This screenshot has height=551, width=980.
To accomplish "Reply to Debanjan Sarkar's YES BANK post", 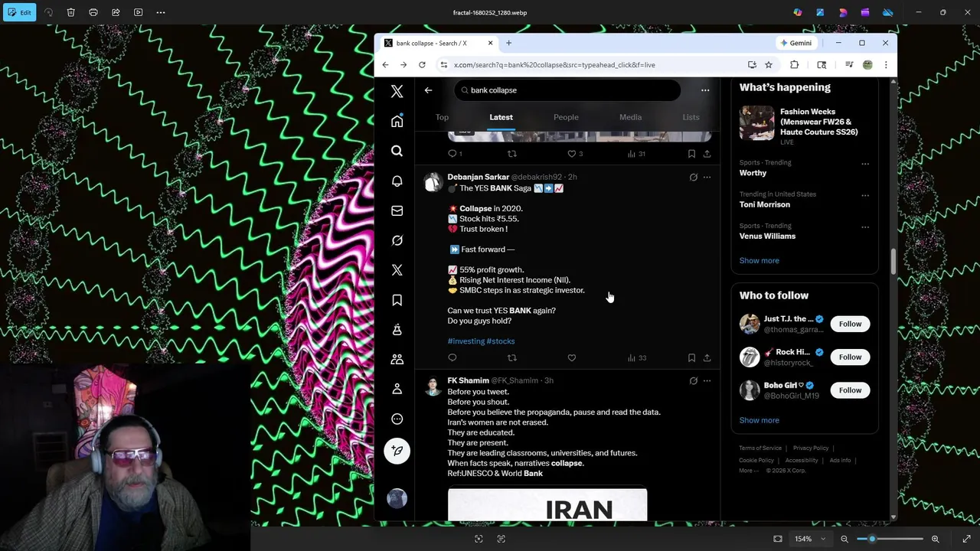I will [x=452, y=357].
